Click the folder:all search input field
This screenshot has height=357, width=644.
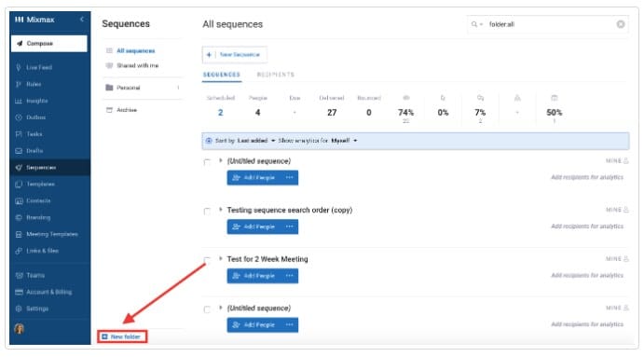551,24
